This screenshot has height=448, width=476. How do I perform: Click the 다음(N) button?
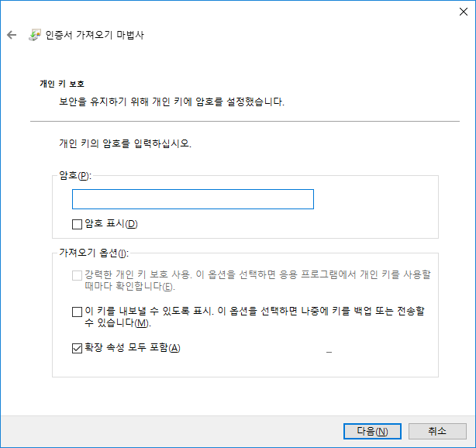372,431
